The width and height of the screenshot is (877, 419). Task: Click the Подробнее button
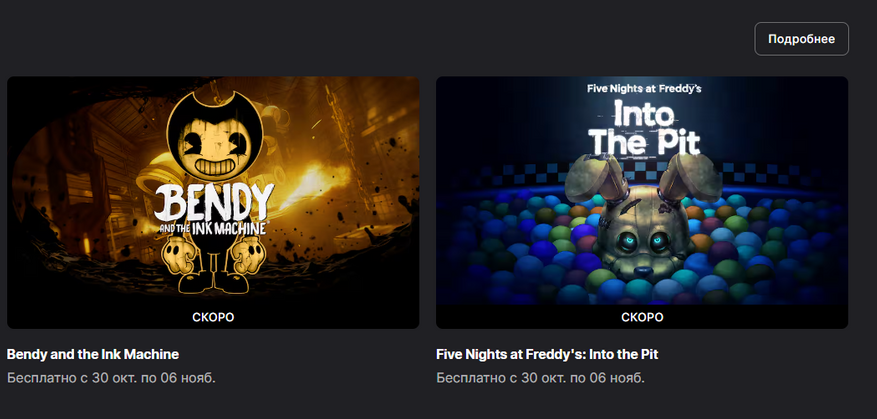pyautogui.click(x=801, y=39)
